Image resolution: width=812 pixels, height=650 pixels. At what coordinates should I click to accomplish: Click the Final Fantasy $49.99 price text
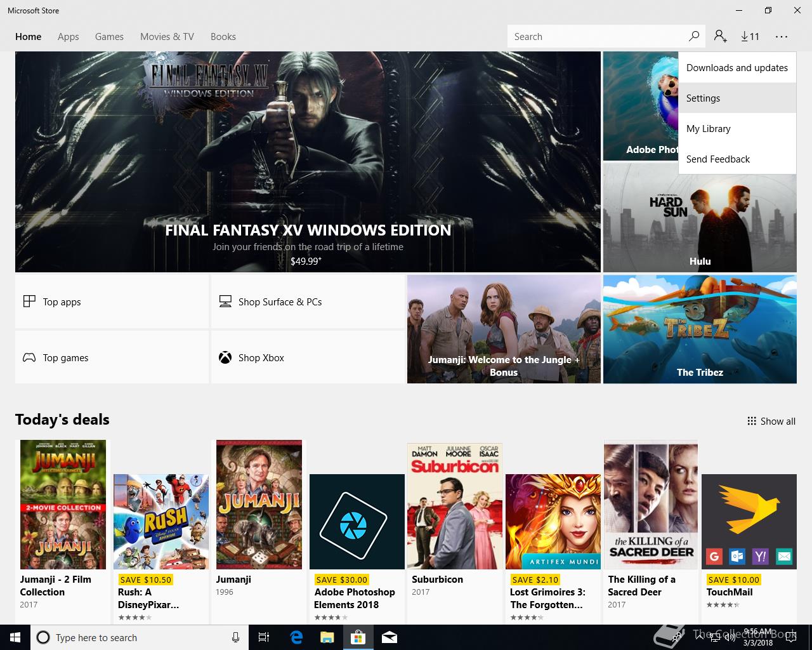pos(306,261)
